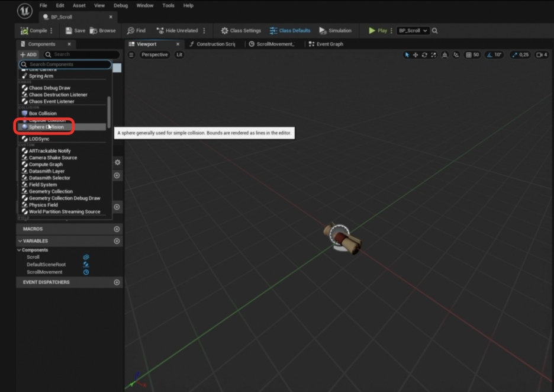Viewport: 554px width, 392px height.
Task: Open the Lit view mode dropdown
Action: [x=179, y=55]
